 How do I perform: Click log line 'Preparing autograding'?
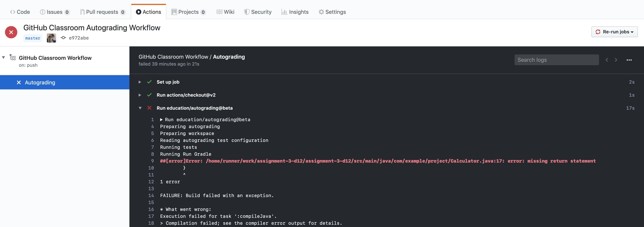pos(190,127)
